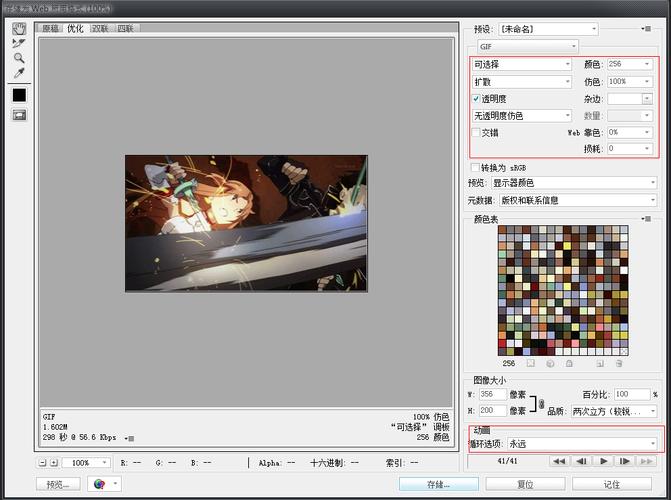
Task: Click the color table swatch grid
Action: [x=563, y=291]
